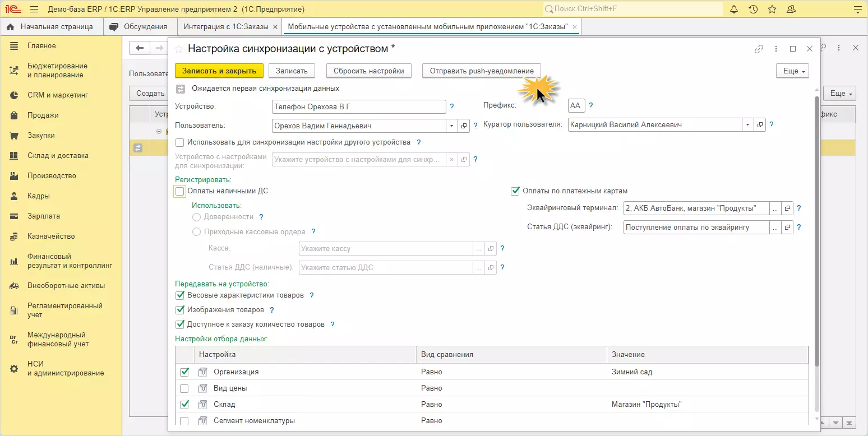
Task: Click Создать button in background list
Action: point(150,94)
